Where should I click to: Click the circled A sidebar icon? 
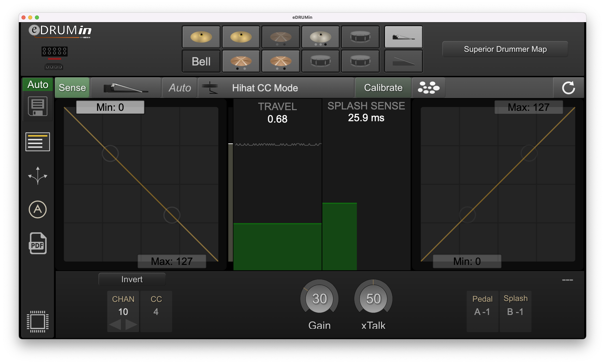click(x=38, y=210)
